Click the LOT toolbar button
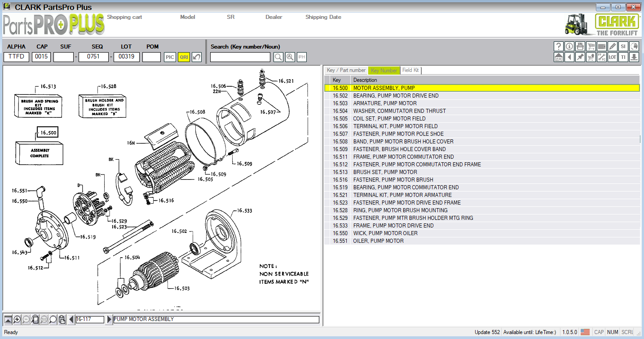The image size is (644, 339). [x=612, y=57]
